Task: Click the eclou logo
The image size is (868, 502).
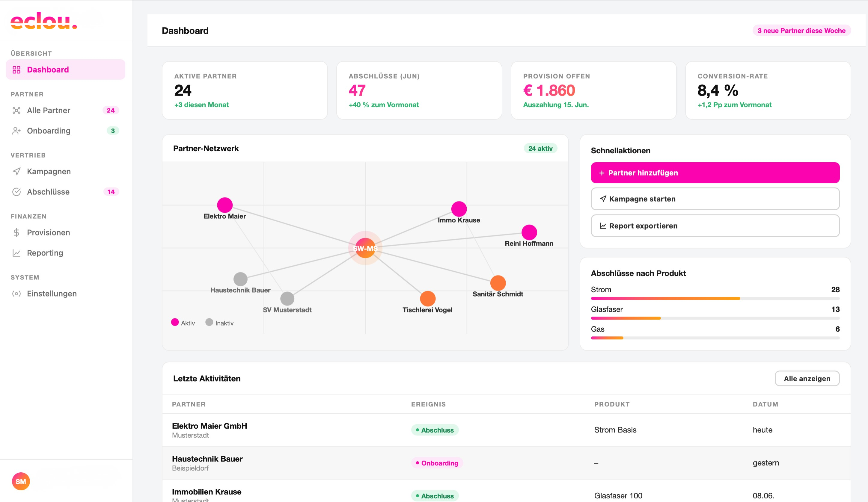Action: [44, 21]
